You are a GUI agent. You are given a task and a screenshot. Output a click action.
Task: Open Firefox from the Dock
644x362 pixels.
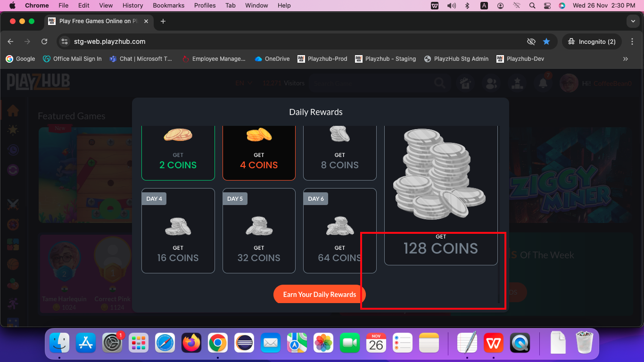pyautogui.click(x=191, y=343)
